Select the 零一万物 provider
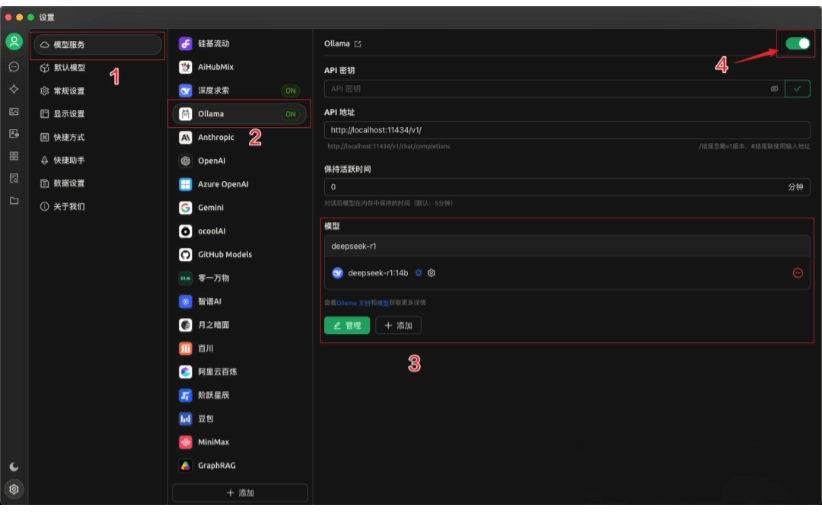The height and width of the screenshot is (512, 822). [239, 278]
